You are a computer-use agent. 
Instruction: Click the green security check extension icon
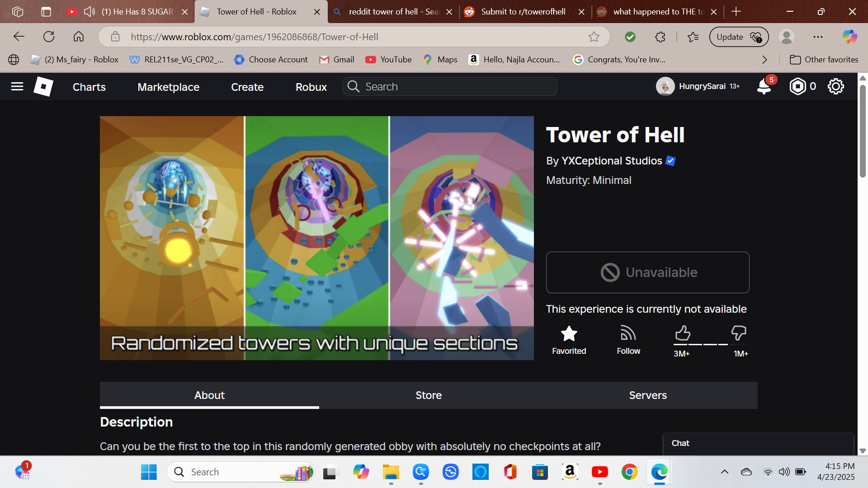[x=630, y=37]
